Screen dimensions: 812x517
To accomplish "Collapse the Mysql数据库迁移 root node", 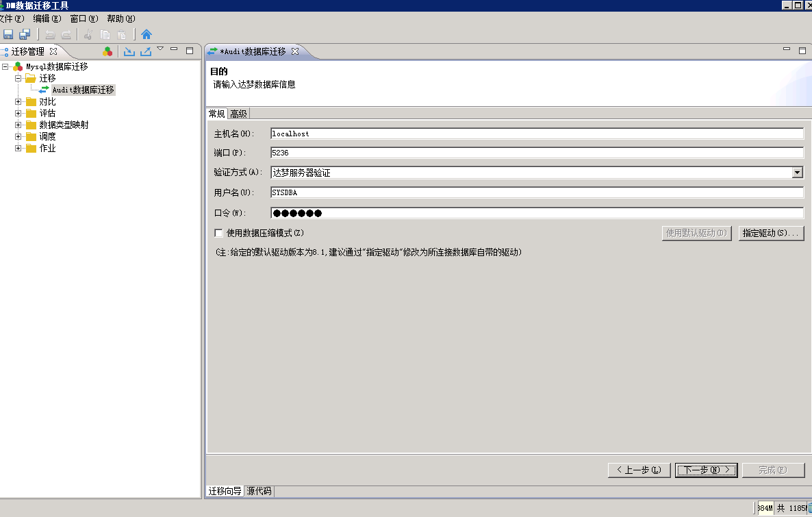I will click(5, 67).
